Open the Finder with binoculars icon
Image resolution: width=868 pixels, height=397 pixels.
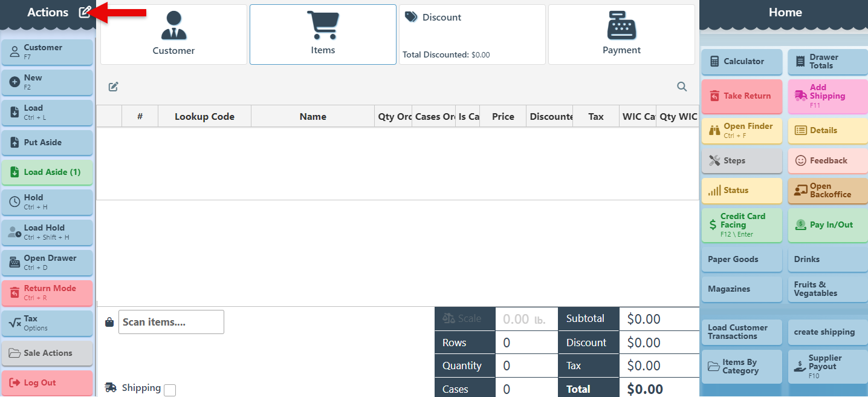tap(742, 130)
